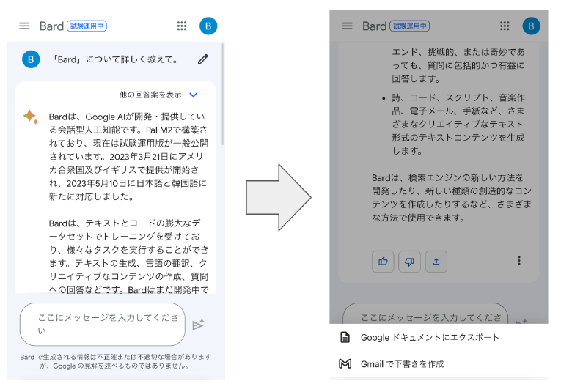Focus message input in right dimmed screen

pos(425,314)
